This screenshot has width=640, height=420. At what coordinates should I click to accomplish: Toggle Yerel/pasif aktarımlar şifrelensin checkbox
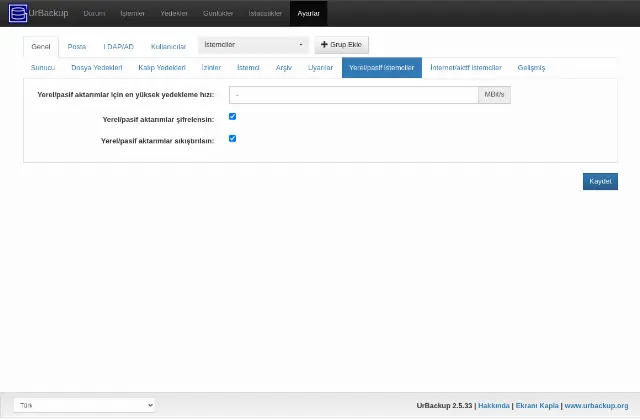pyautogui.click(x=233, y=117)
